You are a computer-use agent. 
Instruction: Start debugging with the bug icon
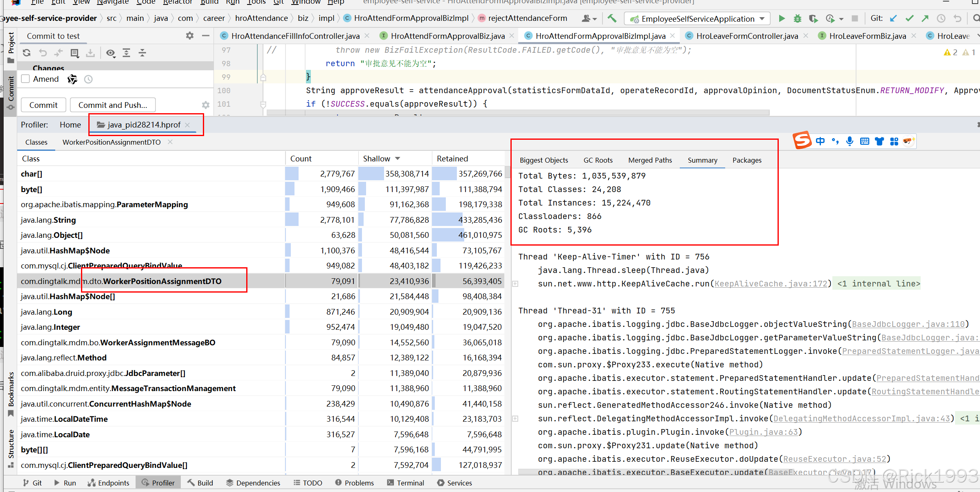797,18
